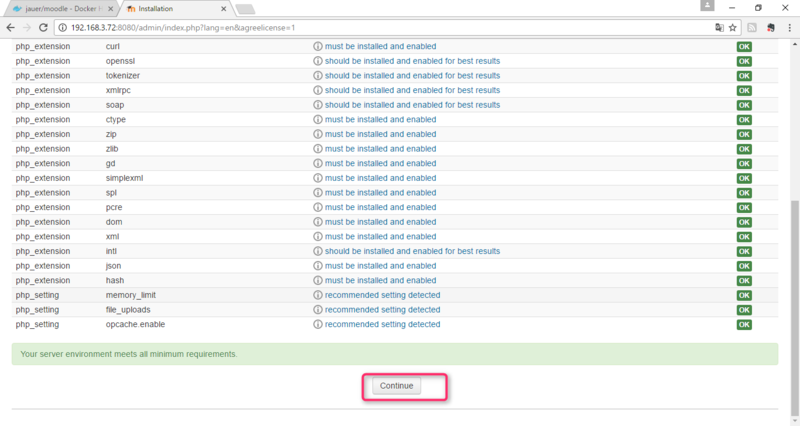Click the info icon in the soap row
The height and width of the screenshot is (426, 800).
coord(317,105)
